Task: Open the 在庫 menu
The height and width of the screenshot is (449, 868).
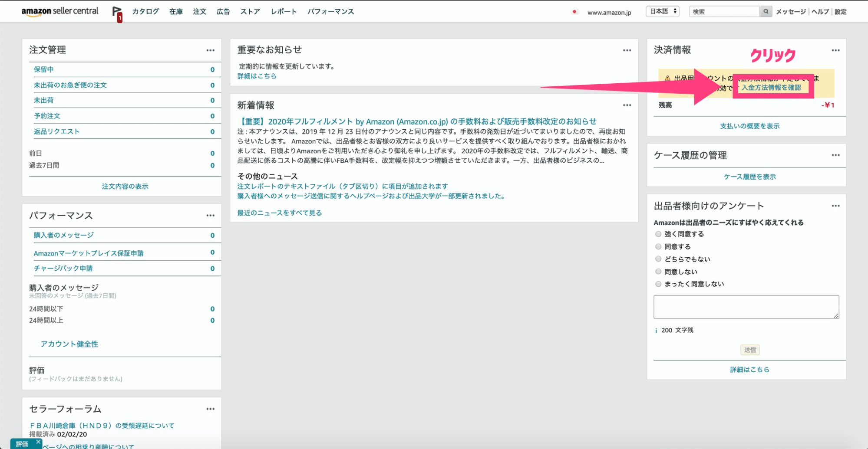Action: point(176,12)
